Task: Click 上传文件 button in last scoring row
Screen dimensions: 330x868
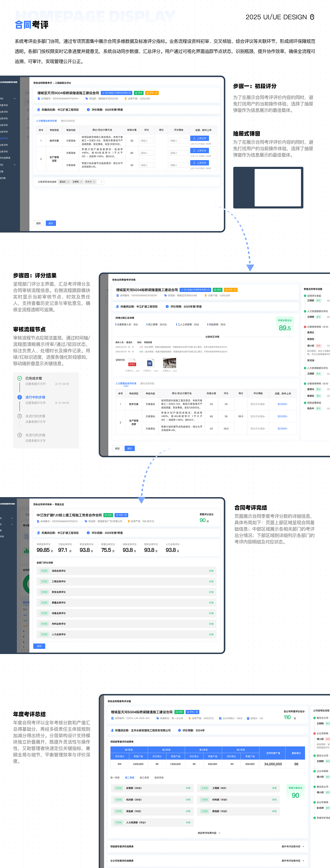Action: coord(199,163)
